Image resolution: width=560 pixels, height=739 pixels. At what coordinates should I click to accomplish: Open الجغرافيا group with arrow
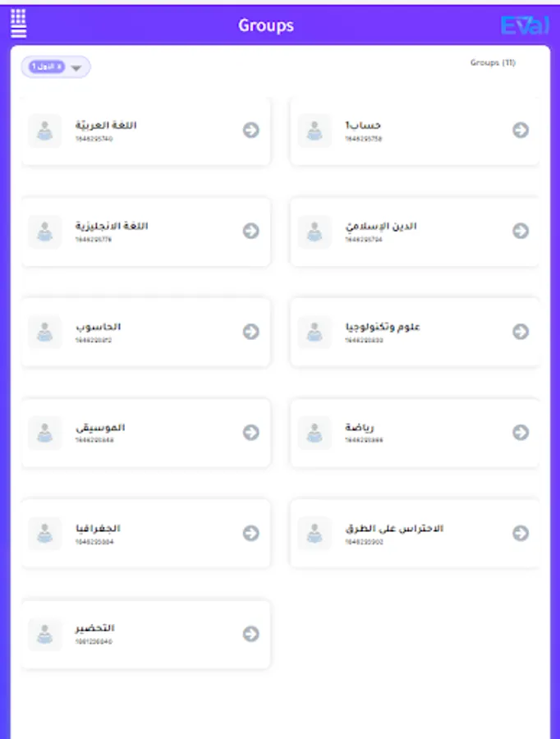coord(251,533)
